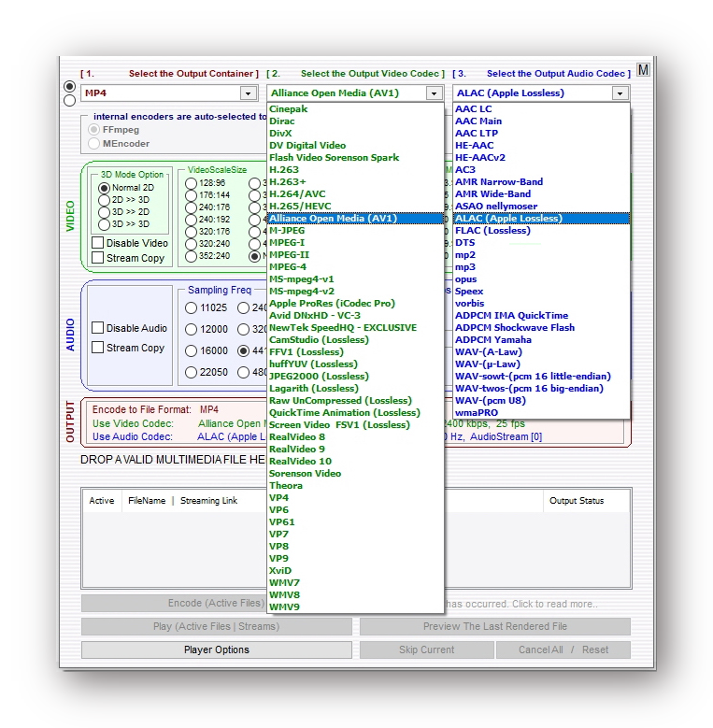Click the Player Options button
The height and width of the screenshot is (728, 713).
pyautogui.click(x=217, y=649)
